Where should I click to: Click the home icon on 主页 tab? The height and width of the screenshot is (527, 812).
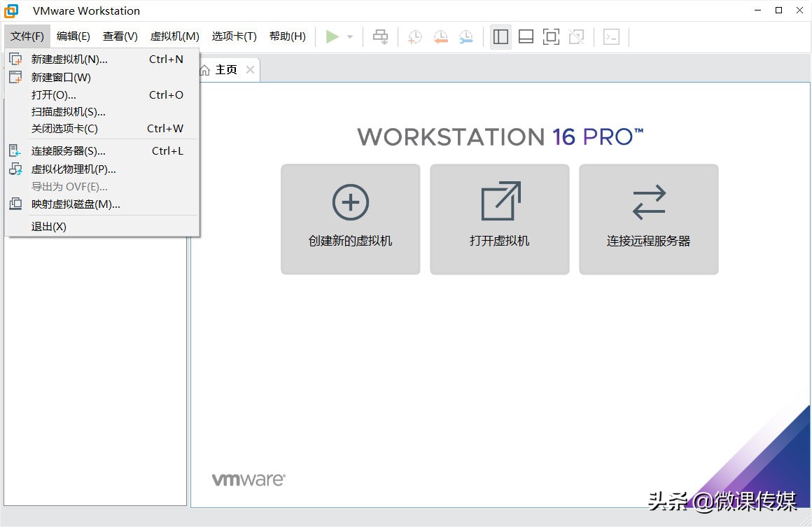[205, 70]
